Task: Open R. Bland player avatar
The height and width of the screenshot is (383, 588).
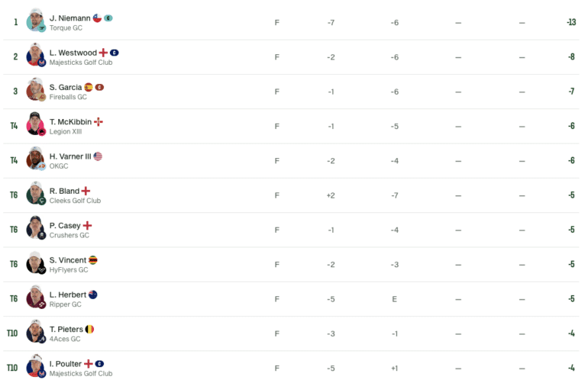Action: coord(36,193)
